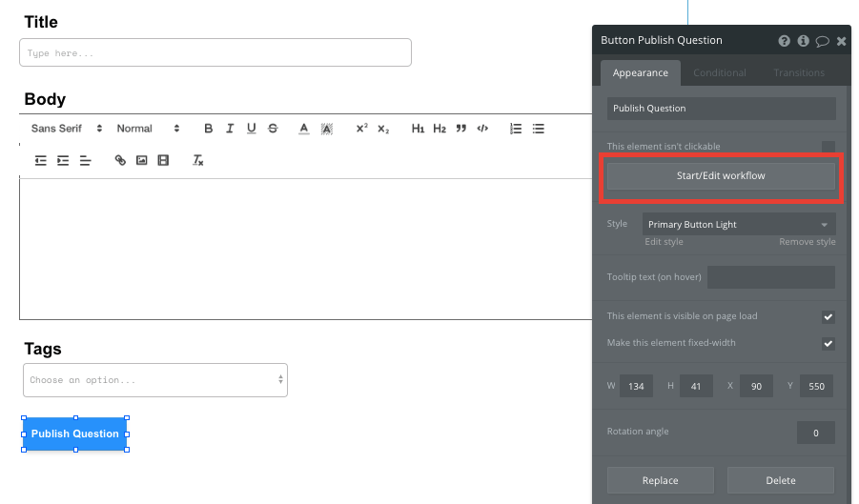Click the strikethrough icon in the editor toolbar
This screenshot has height=504, width=859.
click(273, 129)
